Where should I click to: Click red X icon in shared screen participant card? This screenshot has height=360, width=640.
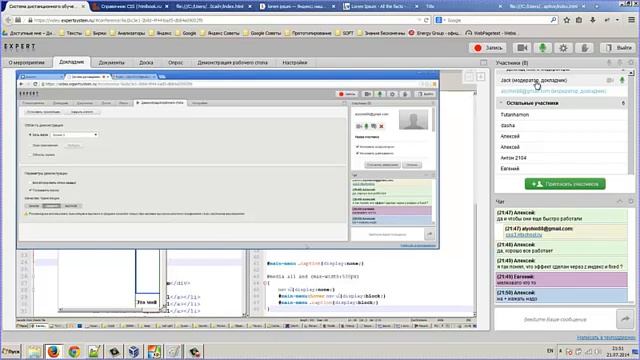[x=381, y=127]
